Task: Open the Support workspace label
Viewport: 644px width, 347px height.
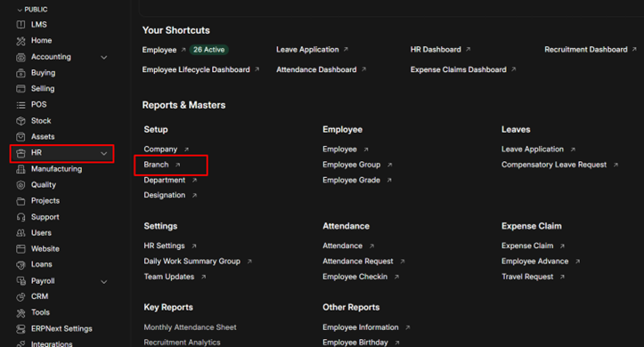Action: [x=45, y=217]
